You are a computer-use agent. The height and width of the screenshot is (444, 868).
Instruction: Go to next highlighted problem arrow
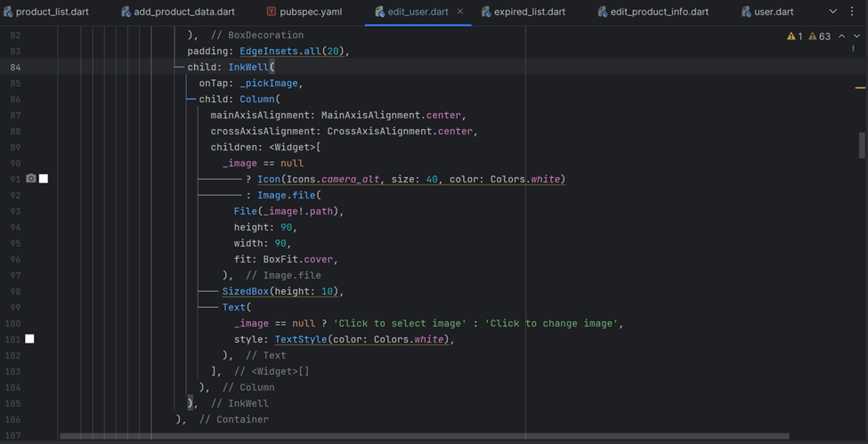pyautogui.click(x=857, y=36)
